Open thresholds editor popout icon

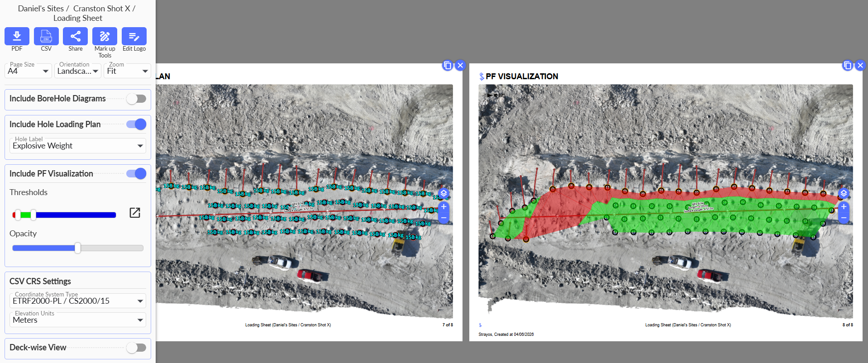(x=135, y=213)
